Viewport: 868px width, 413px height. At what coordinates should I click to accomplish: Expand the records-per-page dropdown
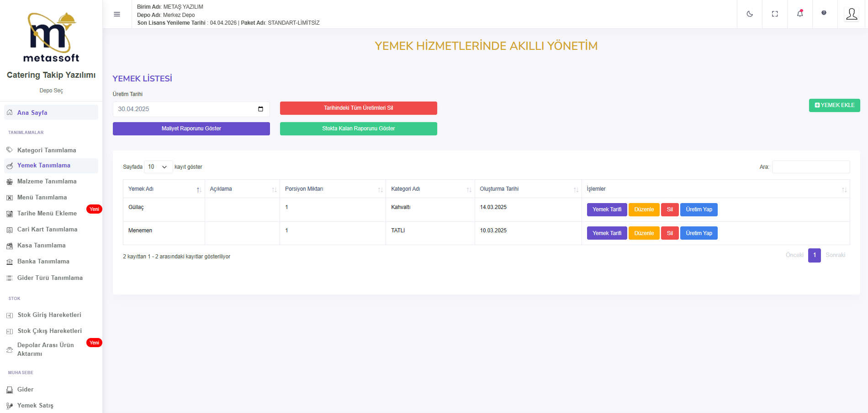pyautogui.click(x=158, y=167)
